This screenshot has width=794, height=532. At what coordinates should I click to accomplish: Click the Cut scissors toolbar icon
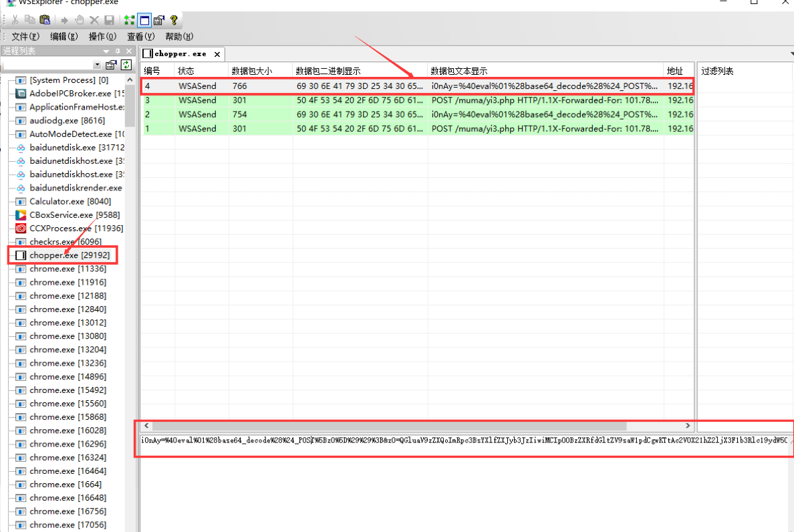click(x=15, y=20)
